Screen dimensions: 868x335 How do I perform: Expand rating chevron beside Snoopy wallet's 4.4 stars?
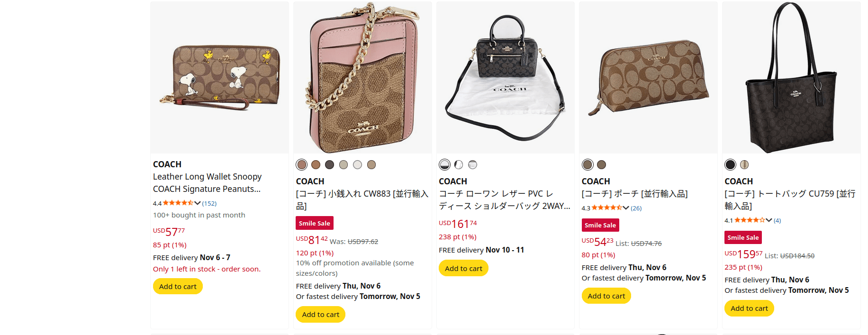(198, 203)
